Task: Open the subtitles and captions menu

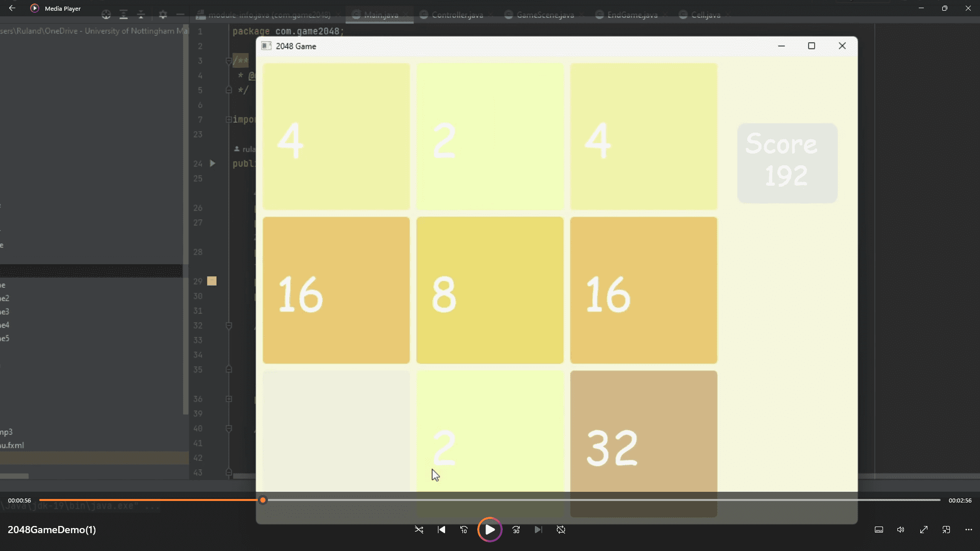Action: (x=879, y=530)
